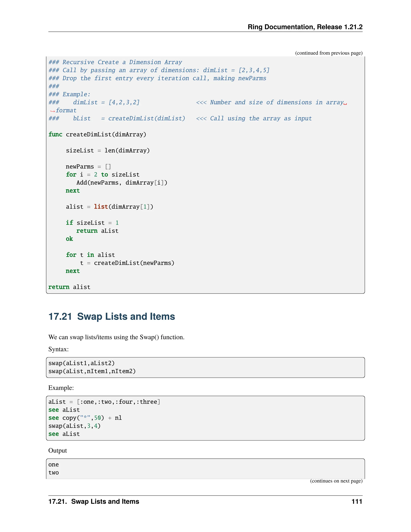The image size is (411, 532).
Task: Click the "17.21 Swap Lists and Items" heading
Action: click(x=112, y=316)
